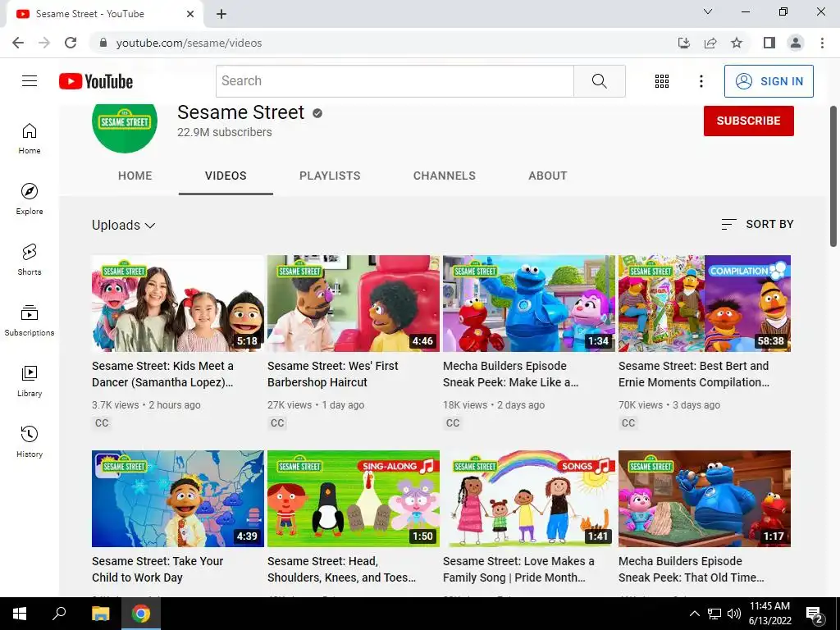This screenshot has width=840, height=630.
Task: Open Love Makes a Family Song thumbnail
Action: pyautogui.click(x=529, y=499)
